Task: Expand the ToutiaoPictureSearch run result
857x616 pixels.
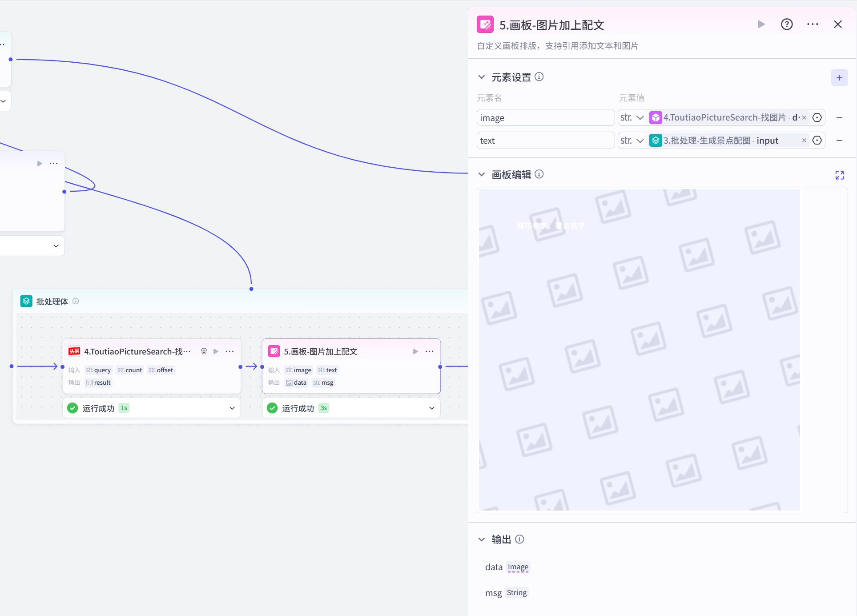Action: click(232, 408)
